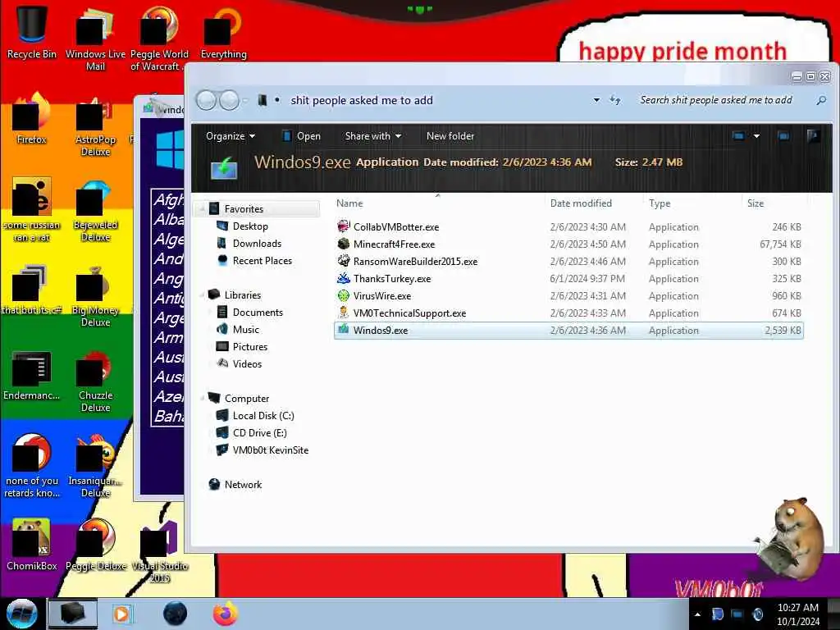Open the Everything desktop shortcut

(x=223, y=32)
